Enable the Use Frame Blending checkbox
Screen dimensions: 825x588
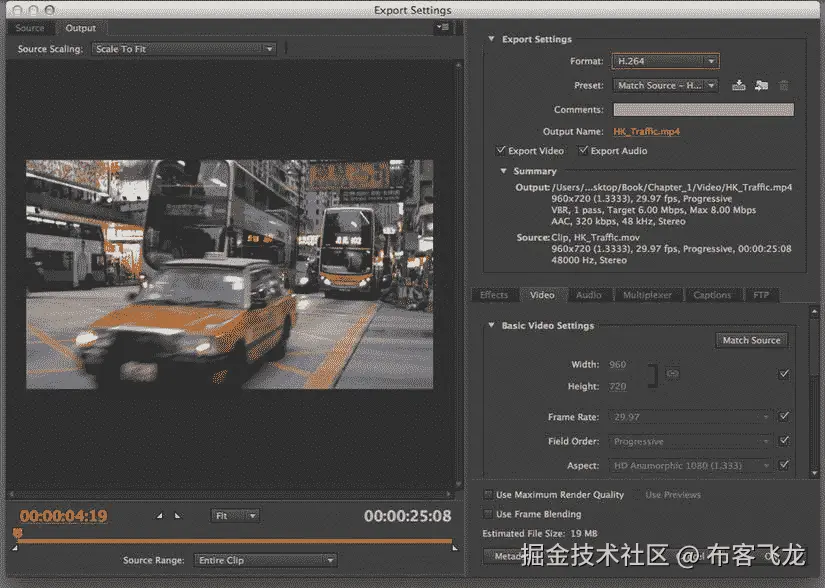[x=488, y=514]
